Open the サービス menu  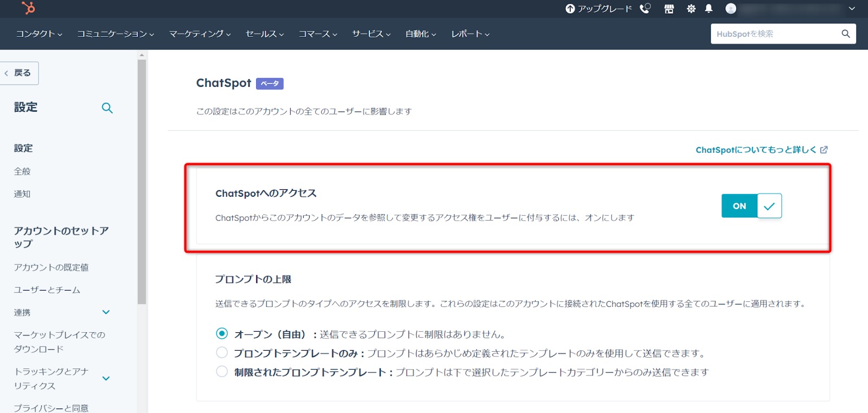[371, 34]
